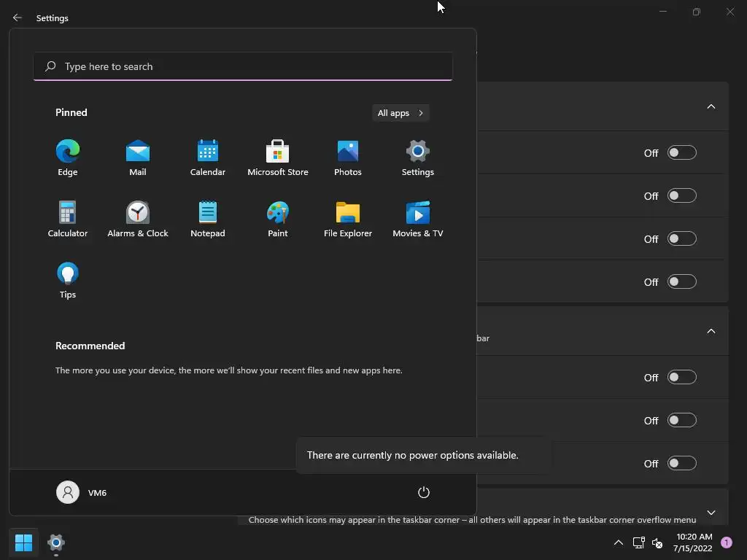Image resolution: width=747 pixels, height=560 pixels.
Task: Expand the taskbar corner overflow section
Action: (x=711, y=513)
